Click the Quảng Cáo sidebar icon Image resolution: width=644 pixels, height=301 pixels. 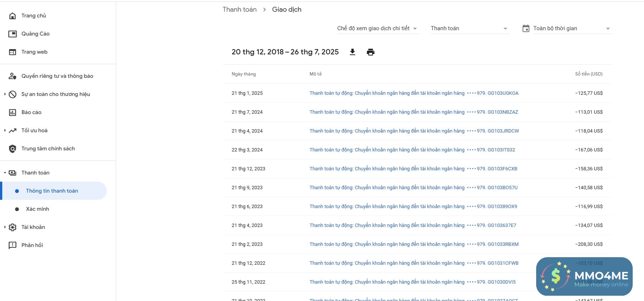click(12, 34)
